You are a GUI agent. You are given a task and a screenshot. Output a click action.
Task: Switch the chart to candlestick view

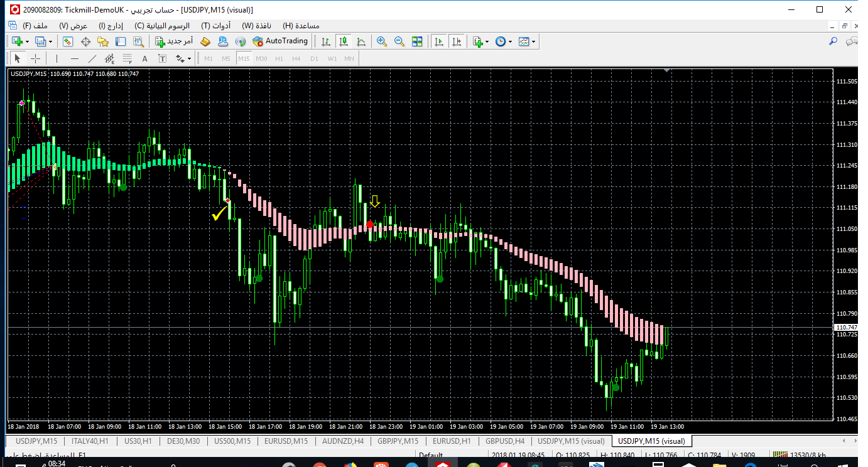point(343,41)
